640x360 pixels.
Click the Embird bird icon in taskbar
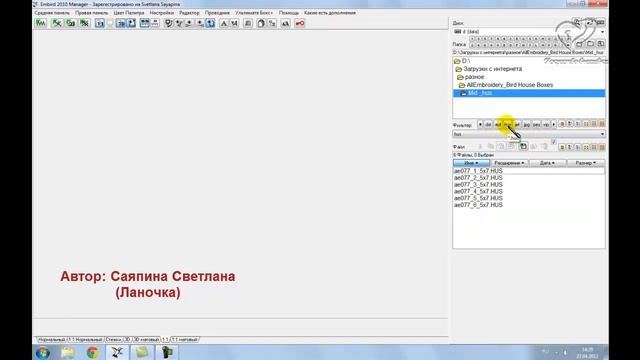pos(118,352)
